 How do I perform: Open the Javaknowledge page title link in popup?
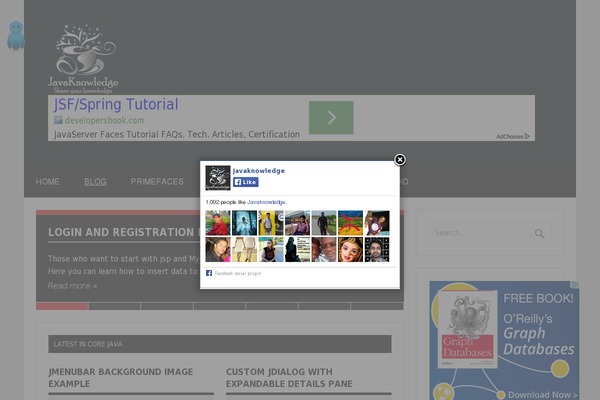(259, 171)
